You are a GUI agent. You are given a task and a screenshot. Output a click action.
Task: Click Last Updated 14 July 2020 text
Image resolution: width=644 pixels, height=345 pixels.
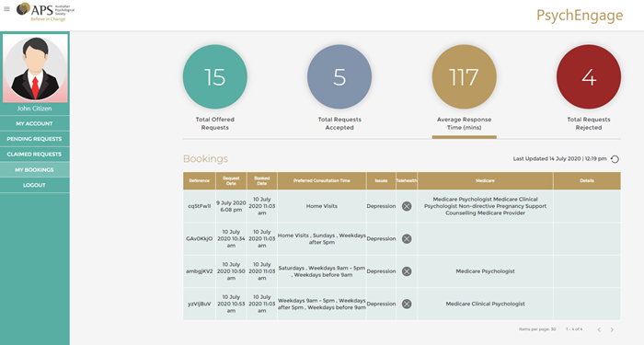[x=559, y=158]
